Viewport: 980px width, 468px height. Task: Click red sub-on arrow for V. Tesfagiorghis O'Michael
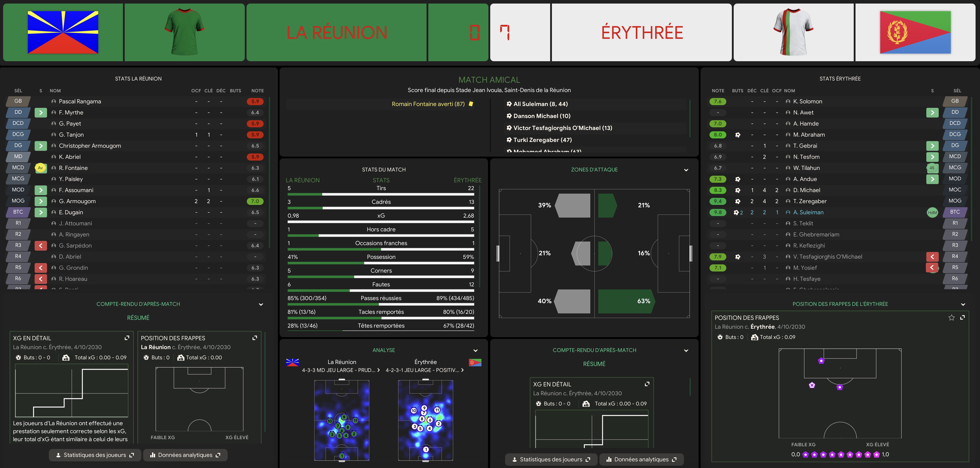tap(932, 257)
